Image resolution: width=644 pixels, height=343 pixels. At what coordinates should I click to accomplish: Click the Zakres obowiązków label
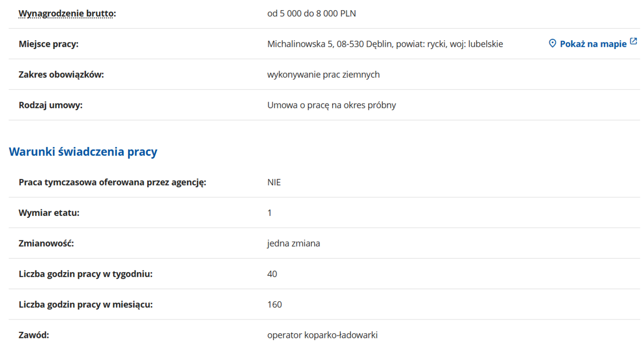61,75
